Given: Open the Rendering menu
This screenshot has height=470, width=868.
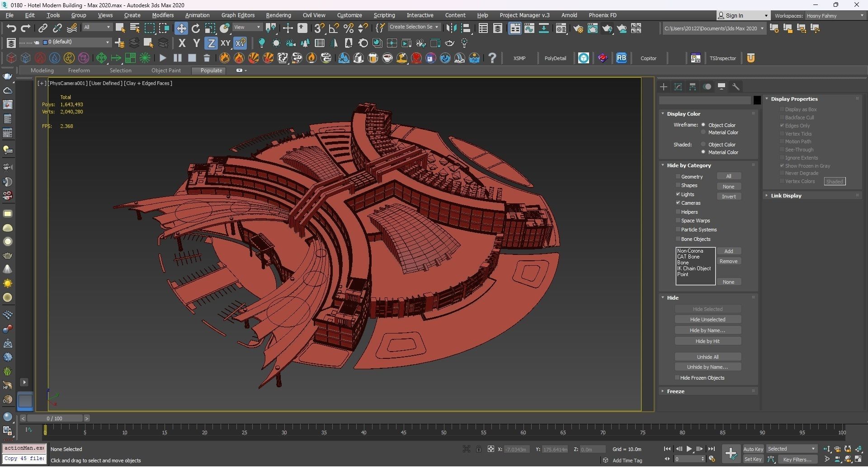Looking at the screenshot, I should click(x=278, y=15).
